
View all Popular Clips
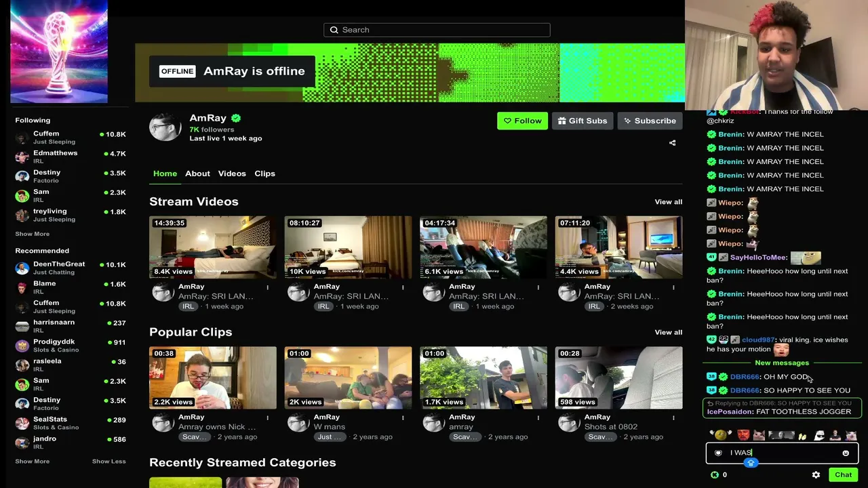click(669, 332)
